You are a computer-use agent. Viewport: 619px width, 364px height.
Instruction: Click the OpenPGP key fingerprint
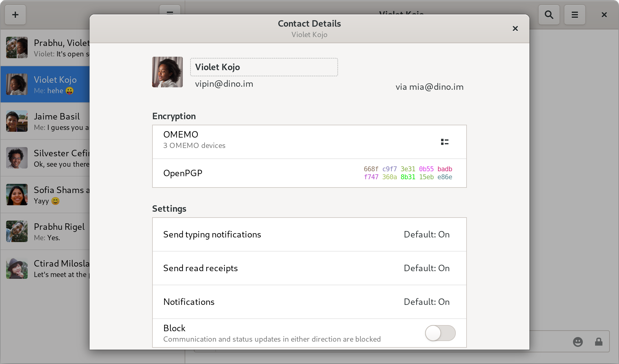coord(408,173)
